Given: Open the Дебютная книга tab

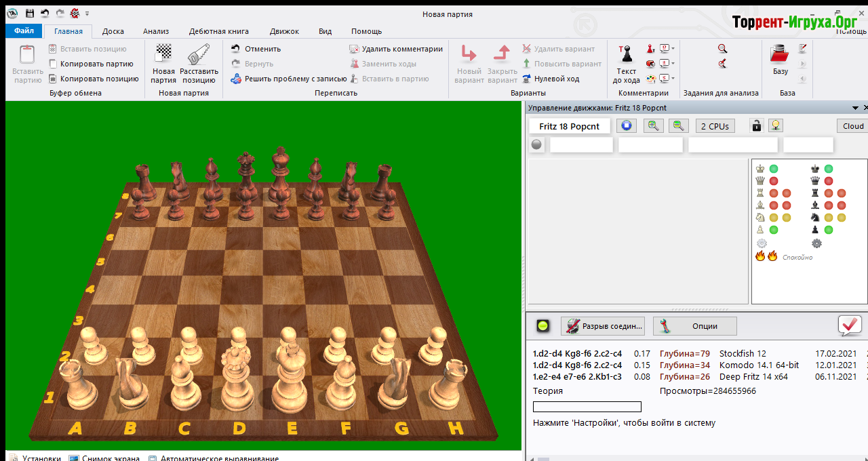Looking at the screenshot, I should pos(218,31).
